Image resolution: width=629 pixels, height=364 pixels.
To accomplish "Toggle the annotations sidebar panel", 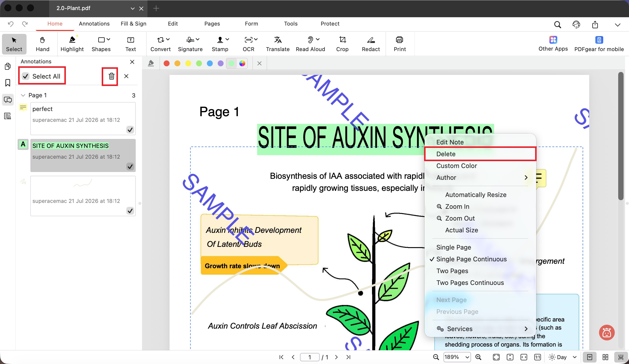I will pos(8,100).
